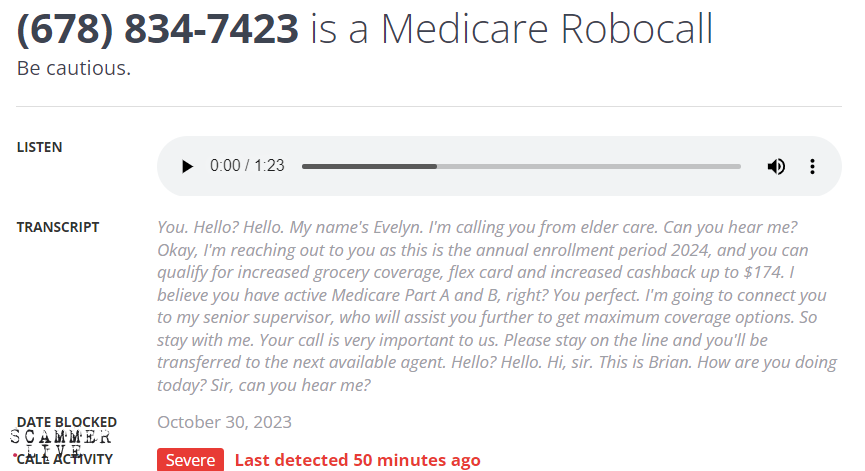Play the robocall audio recording

pos(187,166)
